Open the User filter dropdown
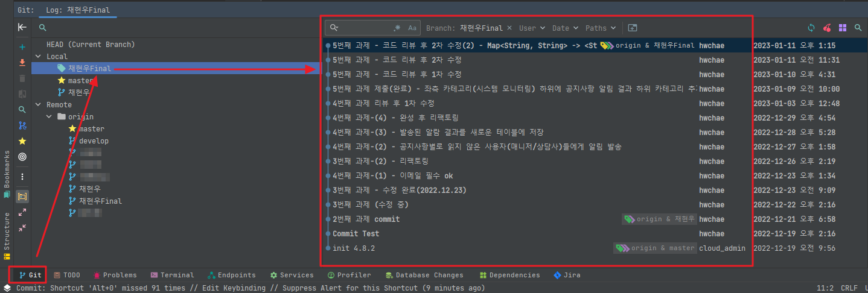Screen dimensions: 868x293 [532, 28]
